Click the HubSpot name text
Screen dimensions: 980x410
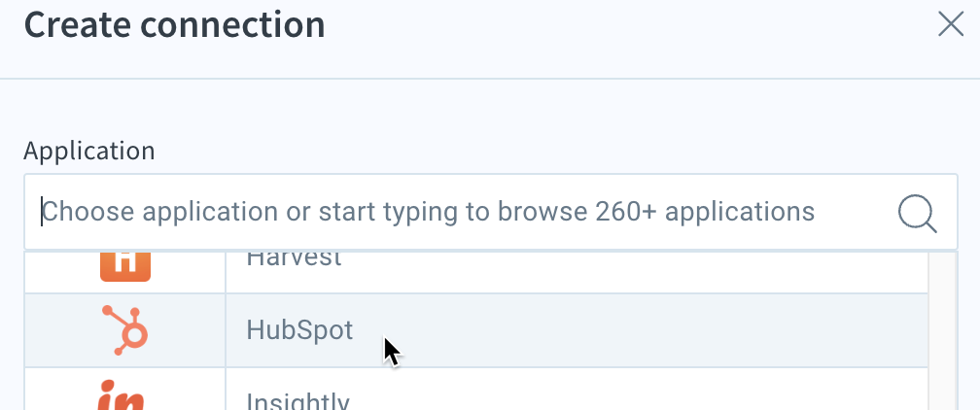299,330
